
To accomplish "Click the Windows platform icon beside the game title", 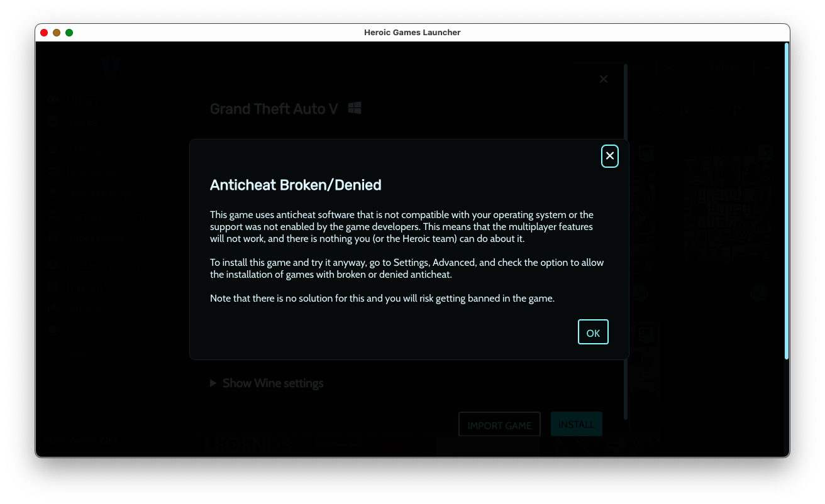I will coord(355,108).
